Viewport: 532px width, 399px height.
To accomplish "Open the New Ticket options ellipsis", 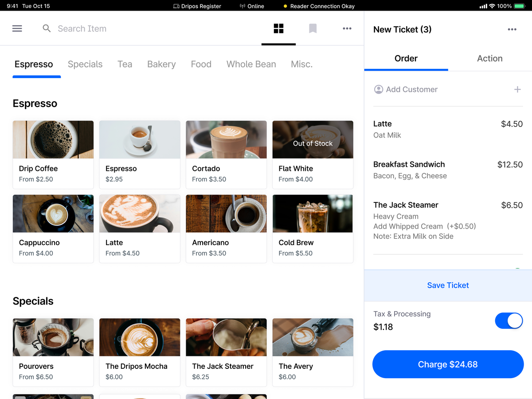I will click(512, 29).
